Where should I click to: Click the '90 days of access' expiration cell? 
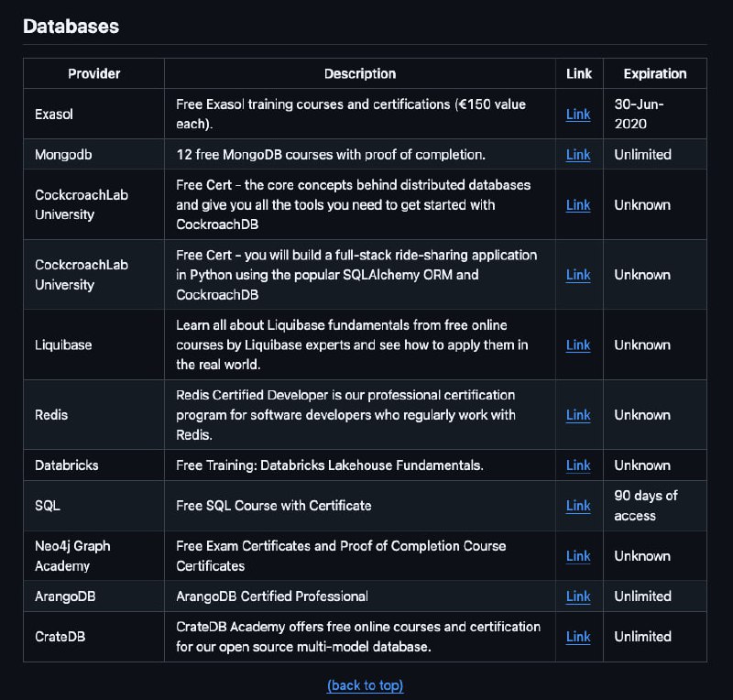click(646, 506)
